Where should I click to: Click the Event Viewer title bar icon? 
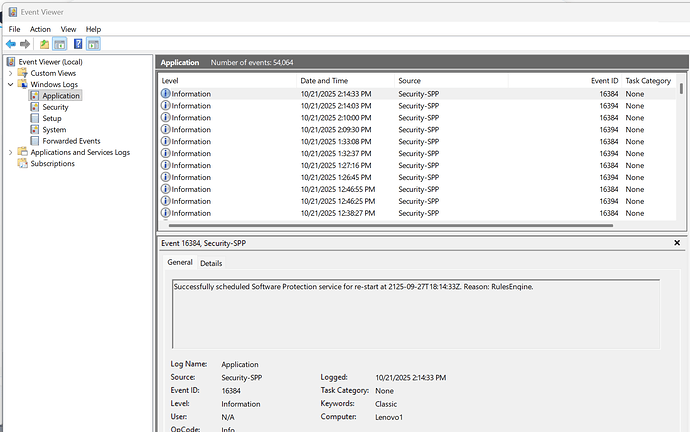coord(13,12)
